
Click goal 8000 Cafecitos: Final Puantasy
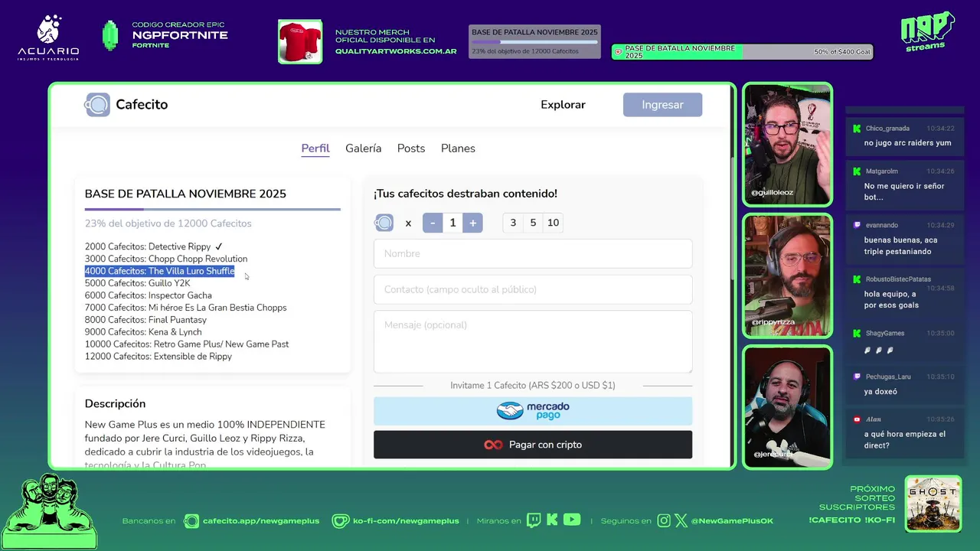tap(145, 320)
